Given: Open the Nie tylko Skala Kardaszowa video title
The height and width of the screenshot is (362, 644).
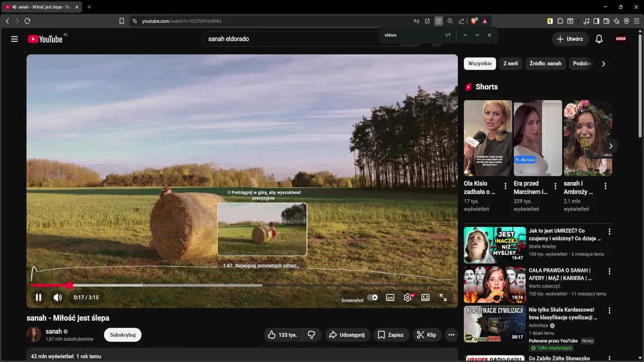Looking at the screenshot, I should click(x=563, y=314).
